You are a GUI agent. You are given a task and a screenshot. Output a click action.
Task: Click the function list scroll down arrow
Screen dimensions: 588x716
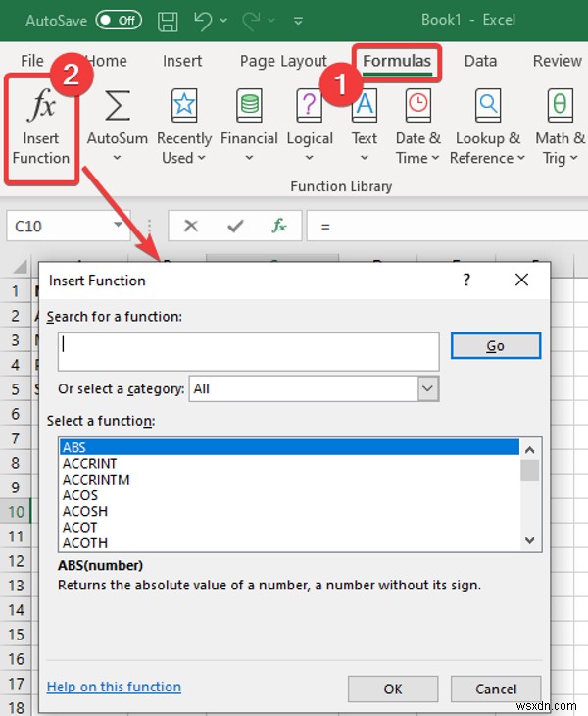click(x=529, y=540)
